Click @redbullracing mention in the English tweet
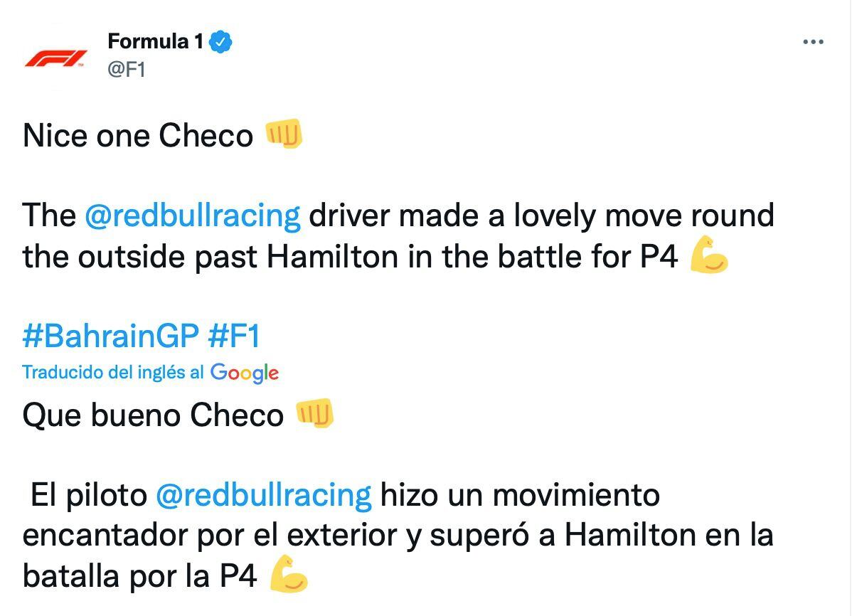 (x=192, y=215)
